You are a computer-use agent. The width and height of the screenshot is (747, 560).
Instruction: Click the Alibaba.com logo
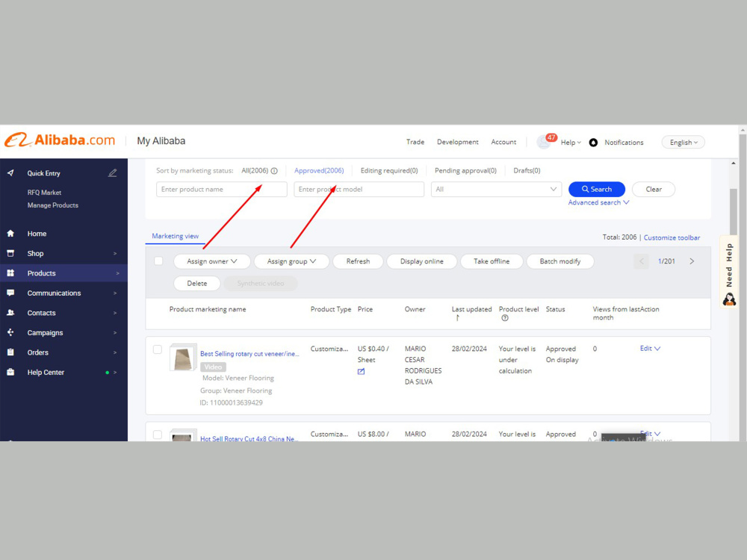click(60, 140)
